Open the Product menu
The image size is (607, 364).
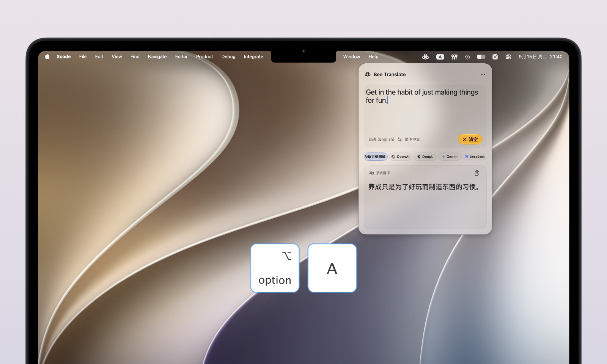click(x=204, y=56)
